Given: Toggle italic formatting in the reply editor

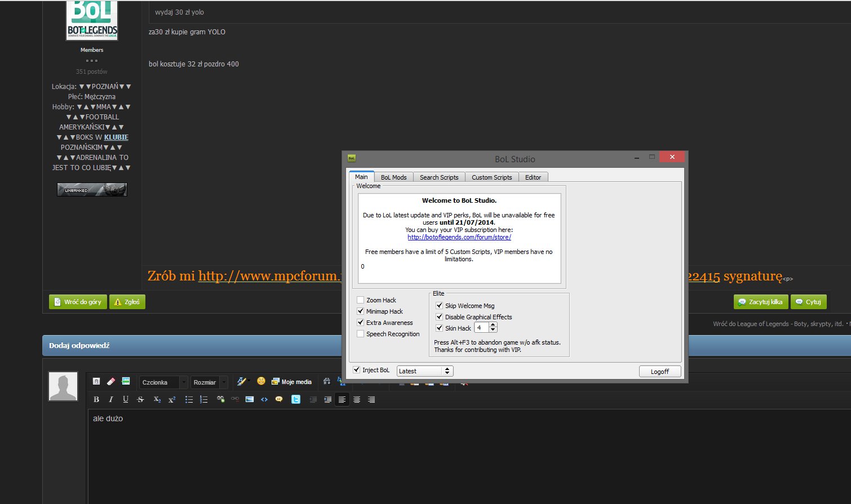Looking at the screenshot, I should (111, 399).
